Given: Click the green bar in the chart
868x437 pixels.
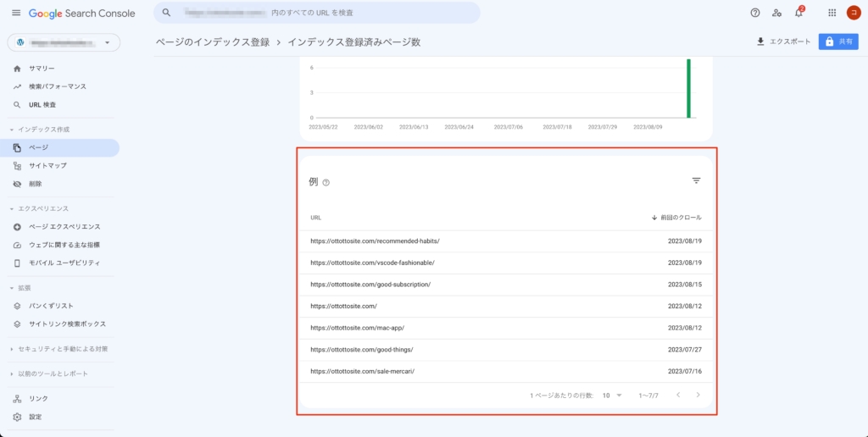Looking at the screenshot, I should tap(688, 89).
